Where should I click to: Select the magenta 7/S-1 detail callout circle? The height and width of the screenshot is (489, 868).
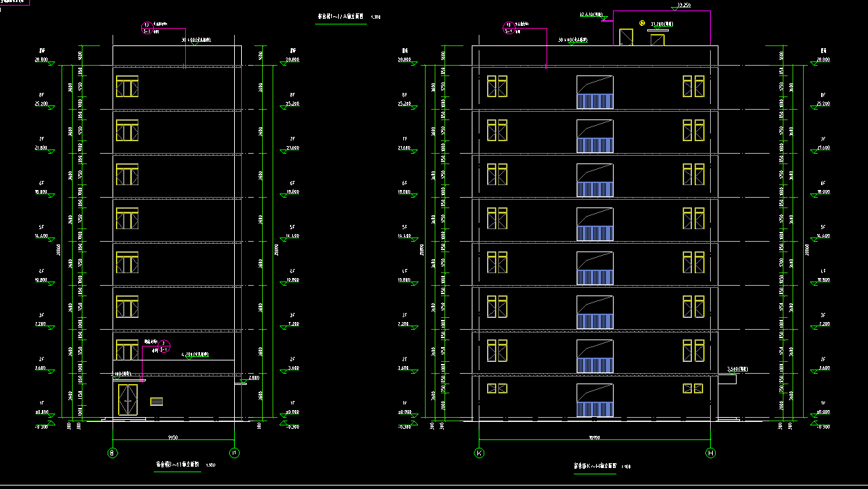(x=164, y=346)
